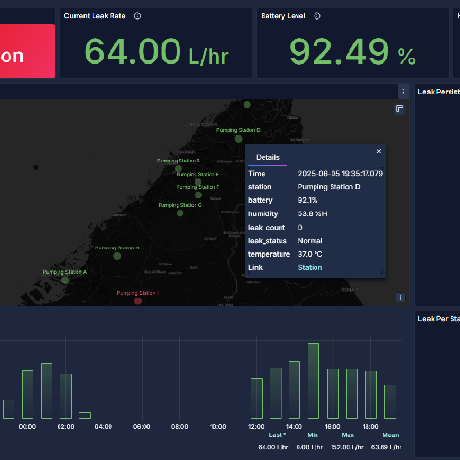Sort legend by Max column header
460x460 pixels.
click(x=348, y=435)
